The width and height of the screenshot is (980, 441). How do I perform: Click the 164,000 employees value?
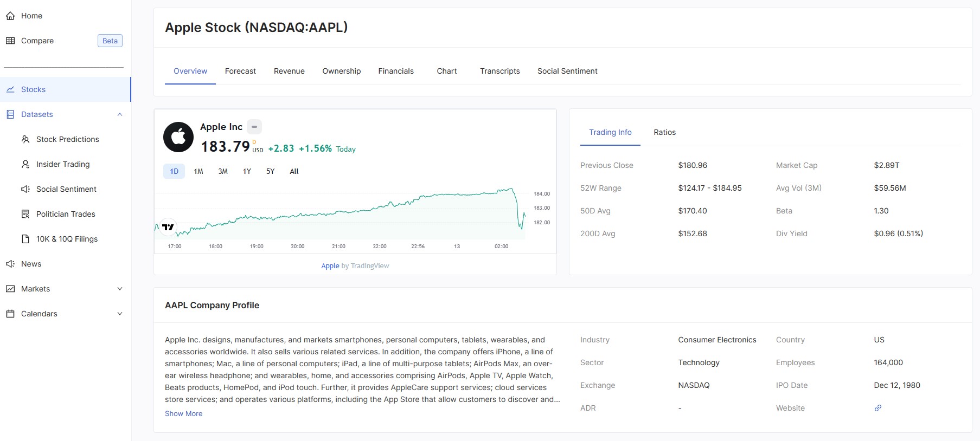[888, 362]
